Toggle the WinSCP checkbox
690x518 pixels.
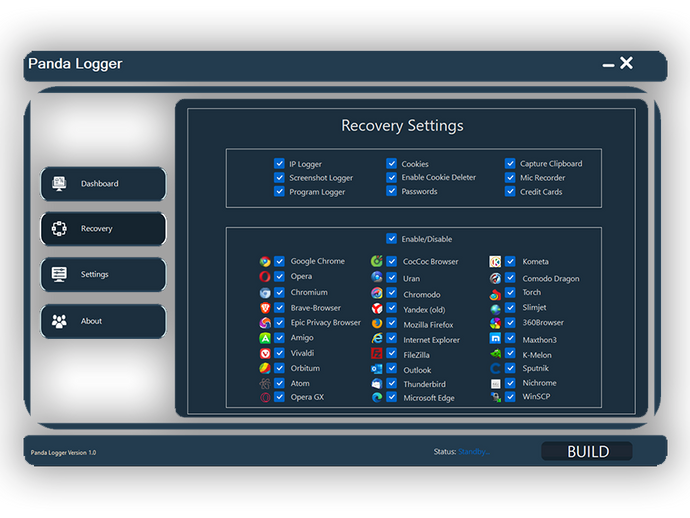coord(510,397)
